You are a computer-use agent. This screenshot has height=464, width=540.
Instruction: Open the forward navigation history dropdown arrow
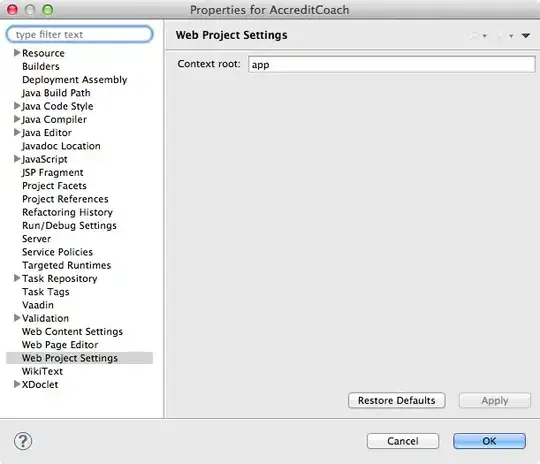click(511, 35)
